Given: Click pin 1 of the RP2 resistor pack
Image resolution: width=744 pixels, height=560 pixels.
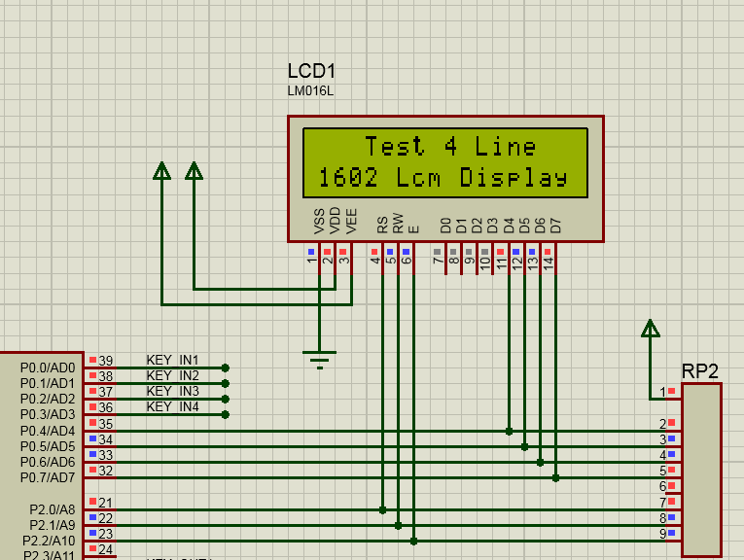Looking at the screenshot, I should pos(662,392).
